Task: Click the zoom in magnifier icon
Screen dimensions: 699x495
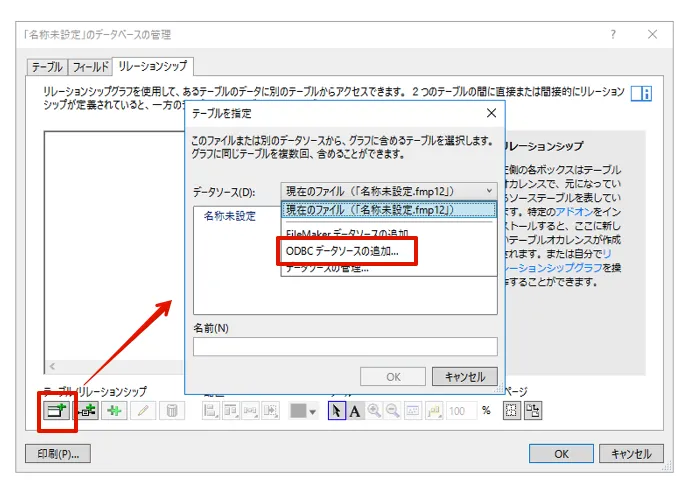Action: point(374,411)
